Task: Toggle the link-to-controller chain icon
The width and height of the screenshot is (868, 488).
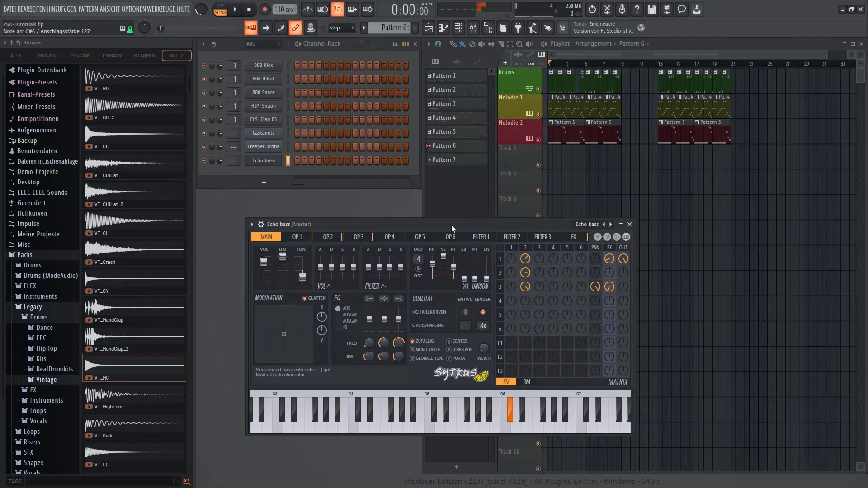Action: click(295, 28)
